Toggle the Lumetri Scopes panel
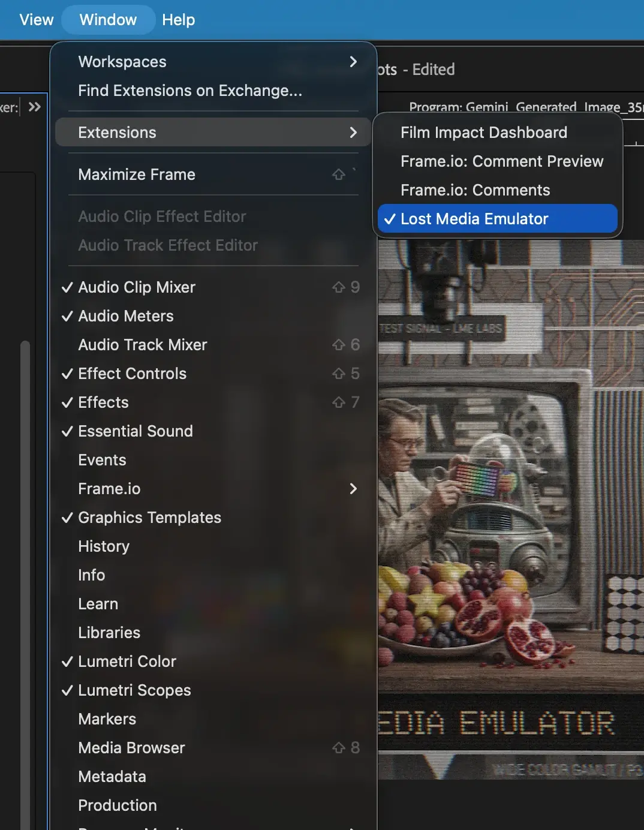Screen dimensions: 644x830 point(213,690)
